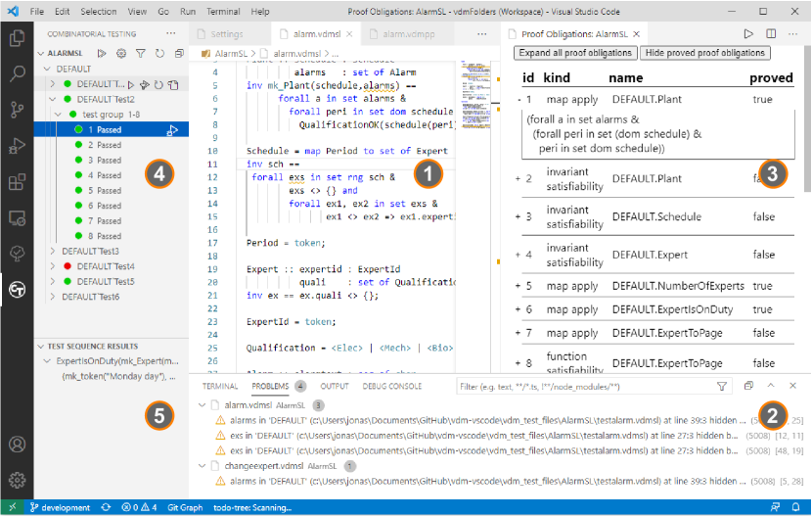Screen dimensions: 812x517
Task: Expand proof obligation 4 DEFAULT.Expert
Action: (x=518, y=255)
